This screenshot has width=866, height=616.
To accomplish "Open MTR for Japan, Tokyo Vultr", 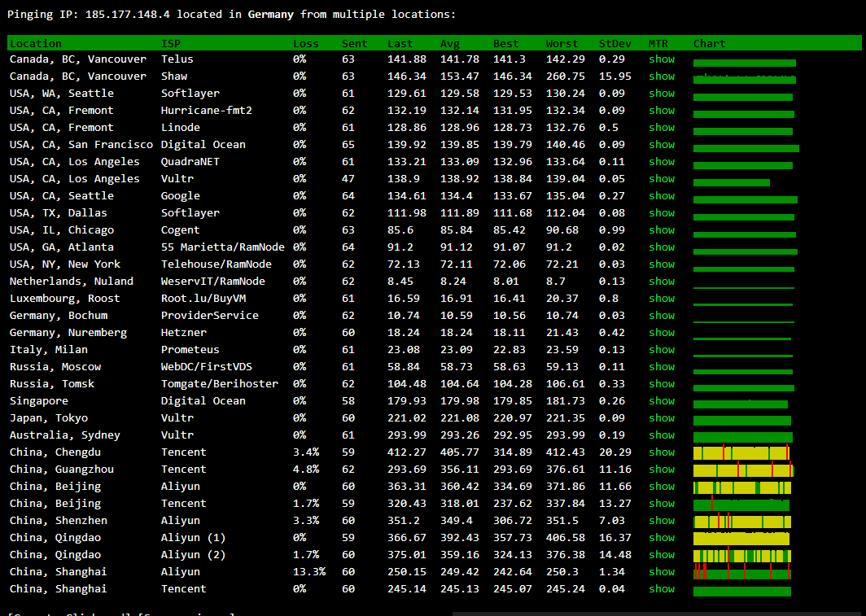I will click(662, 418).
